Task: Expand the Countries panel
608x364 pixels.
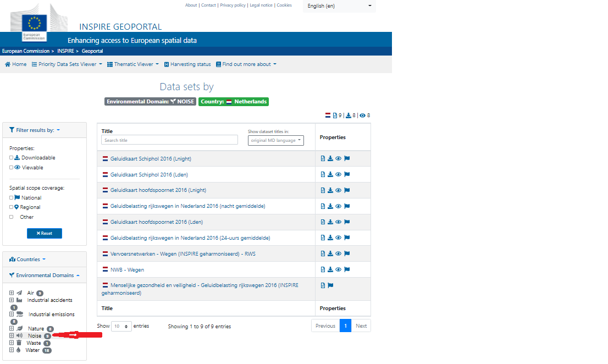Action: 27,260
